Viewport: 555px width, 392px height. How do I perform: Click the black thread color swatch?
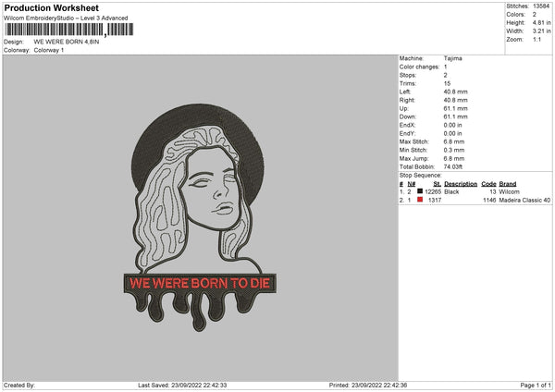coord(420,191)
